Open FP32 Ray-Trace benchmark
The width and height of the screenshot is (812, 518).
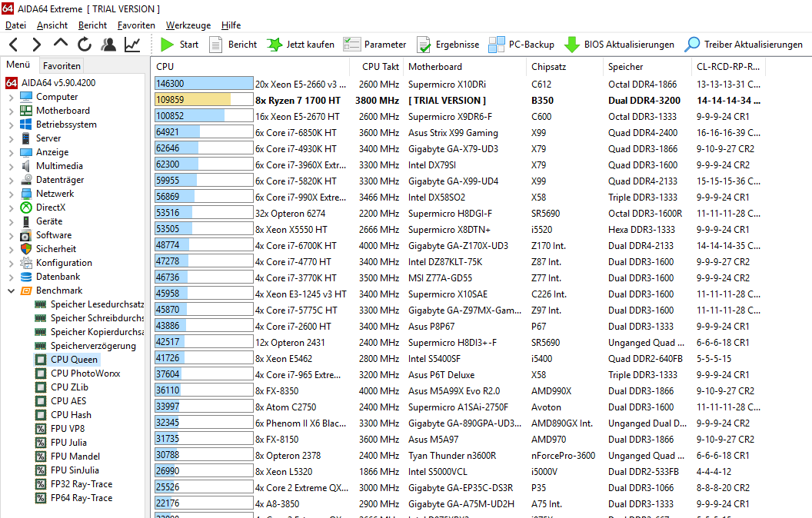[x=74, y=484]
